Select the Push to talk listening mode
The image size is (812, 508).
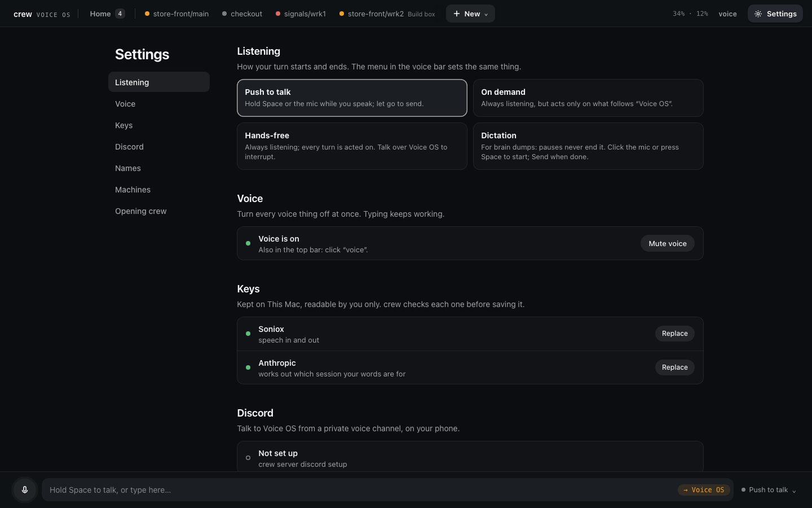click(352, 98)
